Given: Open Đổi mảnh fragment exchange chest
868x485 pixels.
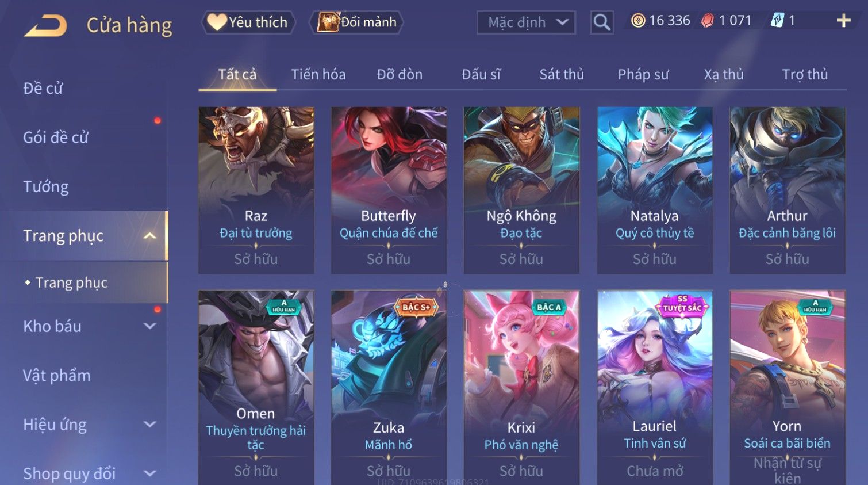Looking at the screenshot, I should tap(356, 22).
